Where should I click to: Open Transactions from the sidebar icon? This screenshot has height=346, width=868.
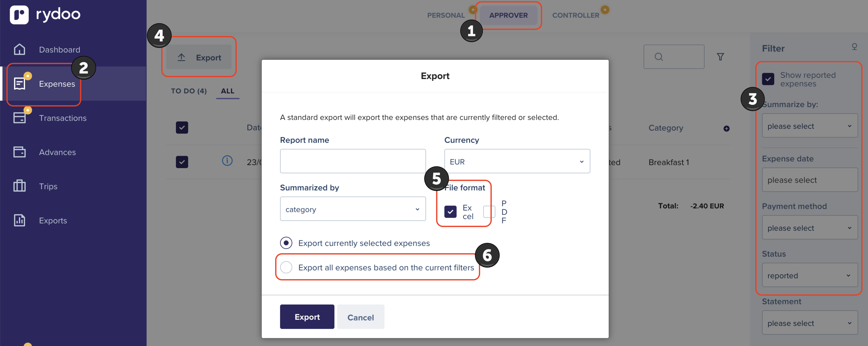pos(20,117)
